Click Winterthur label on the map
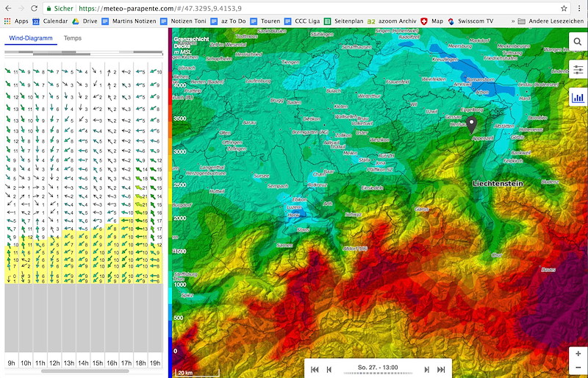The width and height of the screenshot is (588, 378). 370,96
